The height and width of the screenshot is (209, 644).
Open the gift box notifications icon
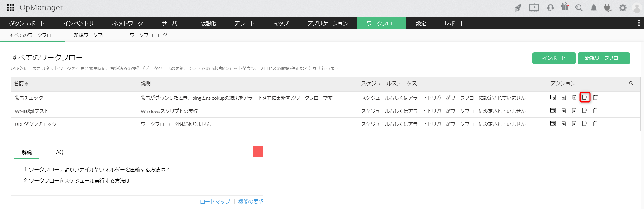point(565,7)
